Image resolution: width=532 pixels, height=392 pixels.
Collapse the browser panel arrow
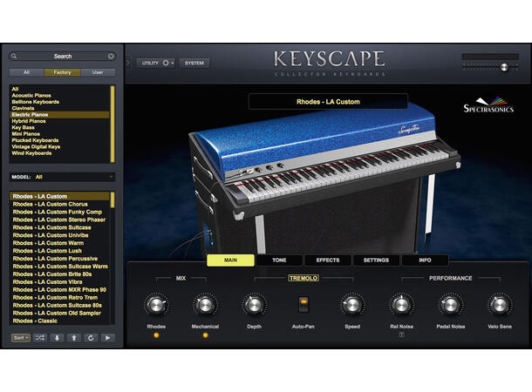128,63
